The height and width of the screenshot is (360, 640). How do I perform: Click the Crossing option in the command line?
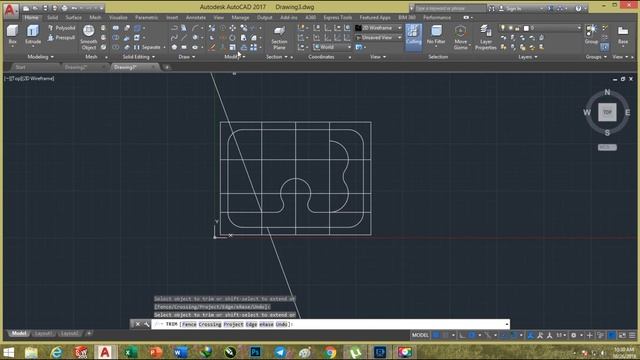tap(210, 324)
